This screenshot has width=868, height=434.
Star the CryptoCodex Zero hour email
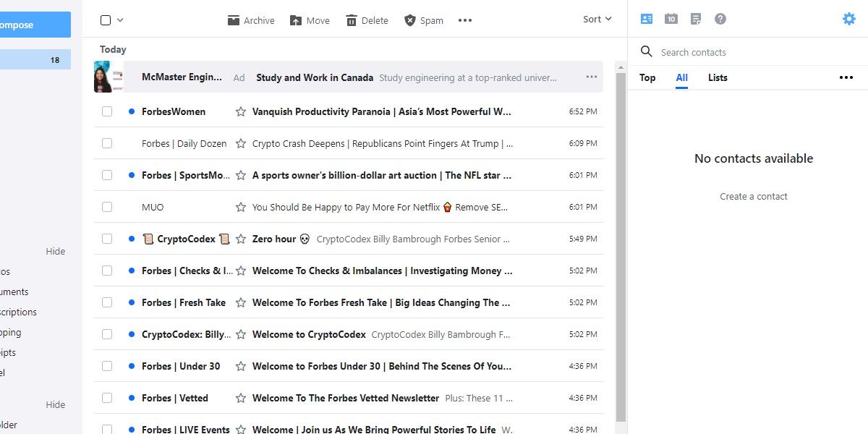(240, 239)
